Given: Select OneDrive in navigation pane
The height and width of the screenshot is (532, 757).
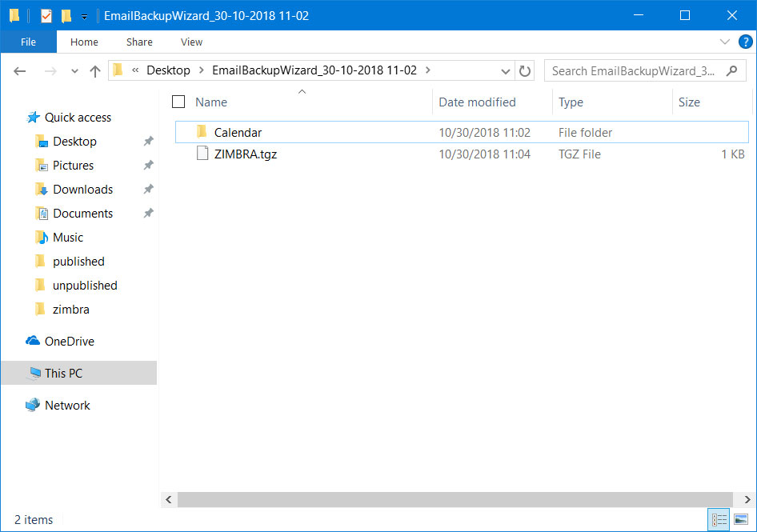Looking at the screenshot, I should (x=69, y=342).
